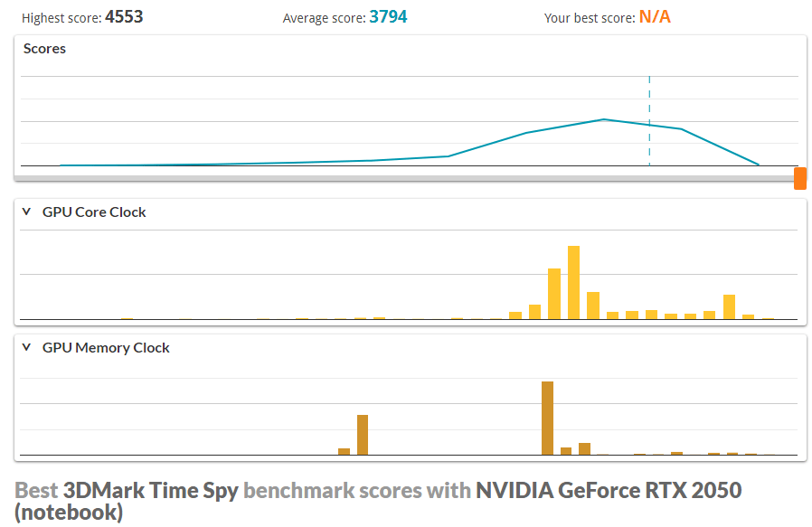Click the dashed average marker in Scores chart

[x=649, y=120]
